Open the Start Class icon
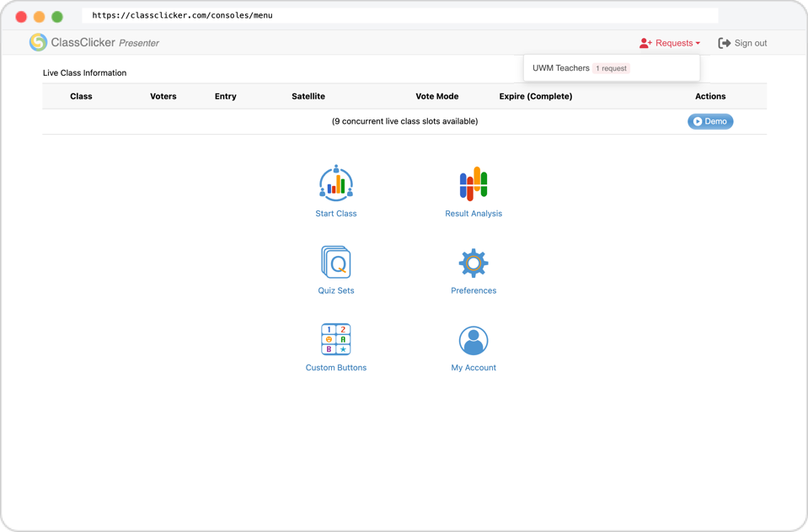Image resolution: width=808 pixels, height=532 pixels. [336, 184]
